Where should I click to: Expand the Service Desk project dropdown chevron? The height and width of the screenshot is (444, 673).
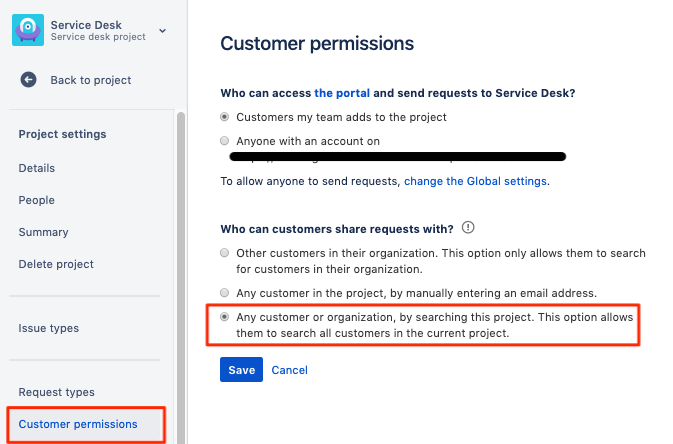(163, 30)
